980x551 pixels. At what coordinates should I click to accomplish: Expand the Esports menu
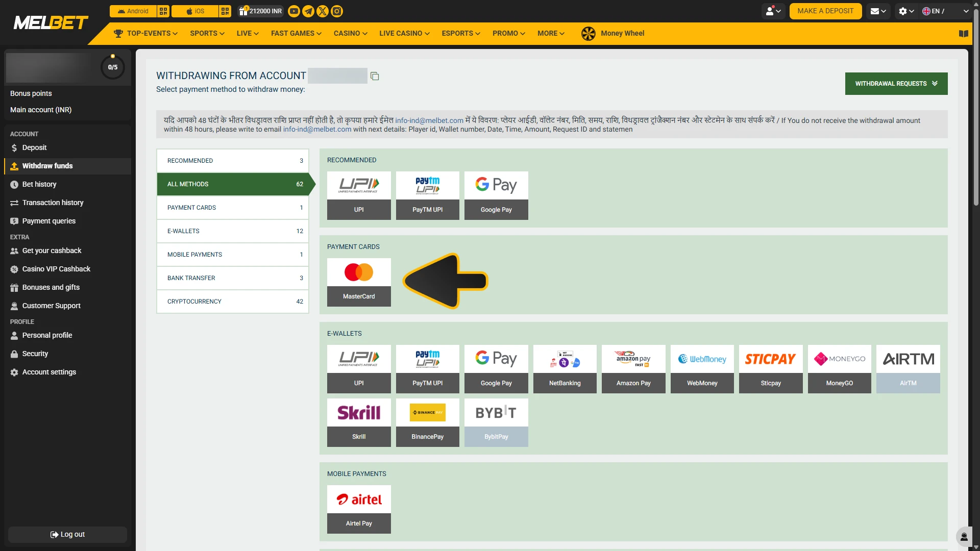pyautogui.click(x=461, y=34)
